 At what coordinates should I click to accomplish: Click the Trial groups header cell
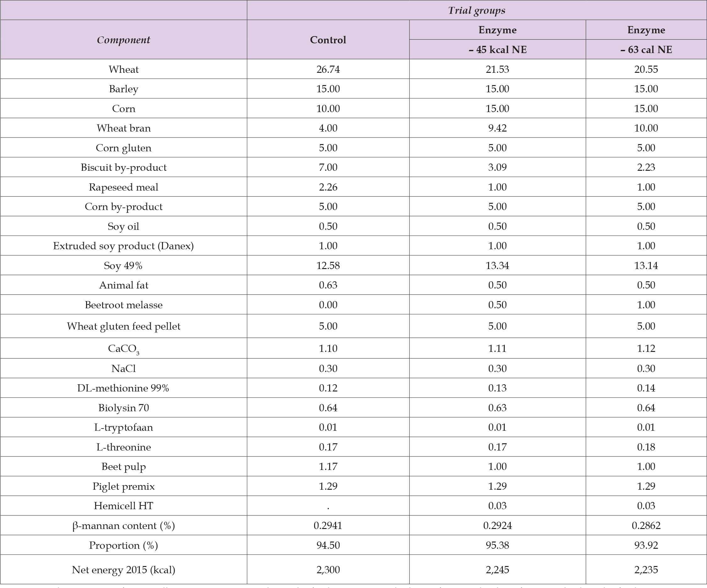[x=476, y=10]
